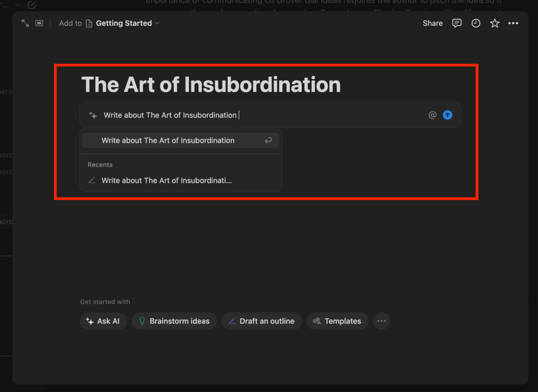
Task: Click the Share button
Action: click(x=432, y=23)
